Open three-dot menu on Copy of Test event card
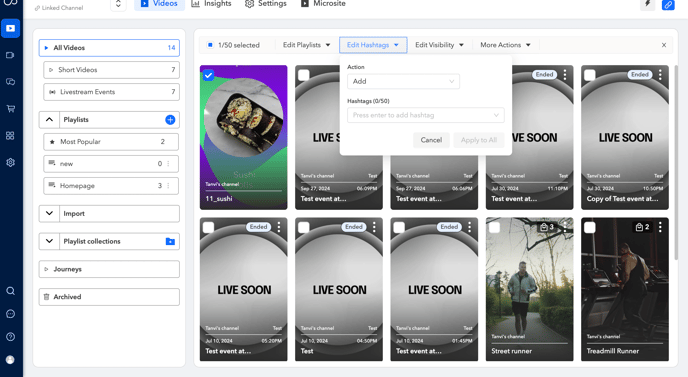688x377 pixels. pos(660,75)
